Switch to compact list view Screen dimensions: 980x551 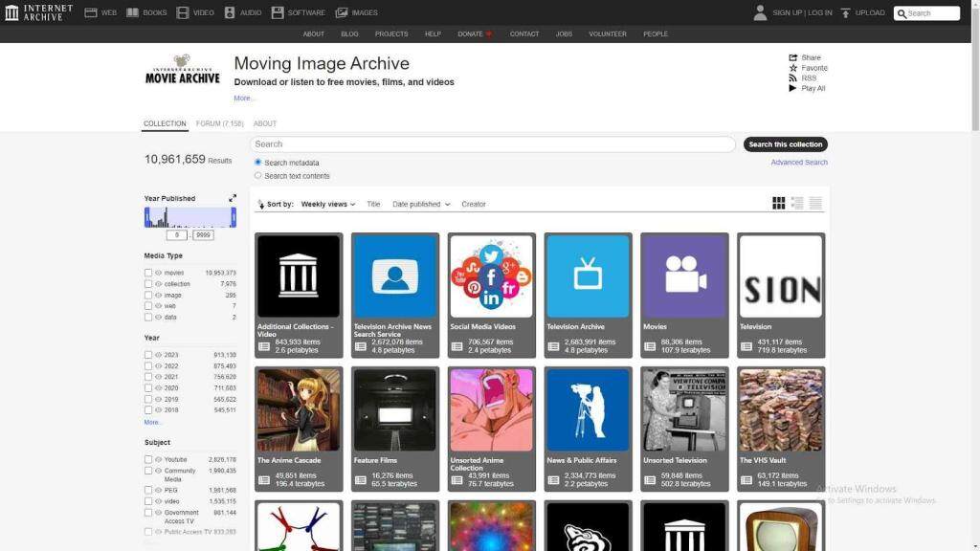click(x=815, y=203)
